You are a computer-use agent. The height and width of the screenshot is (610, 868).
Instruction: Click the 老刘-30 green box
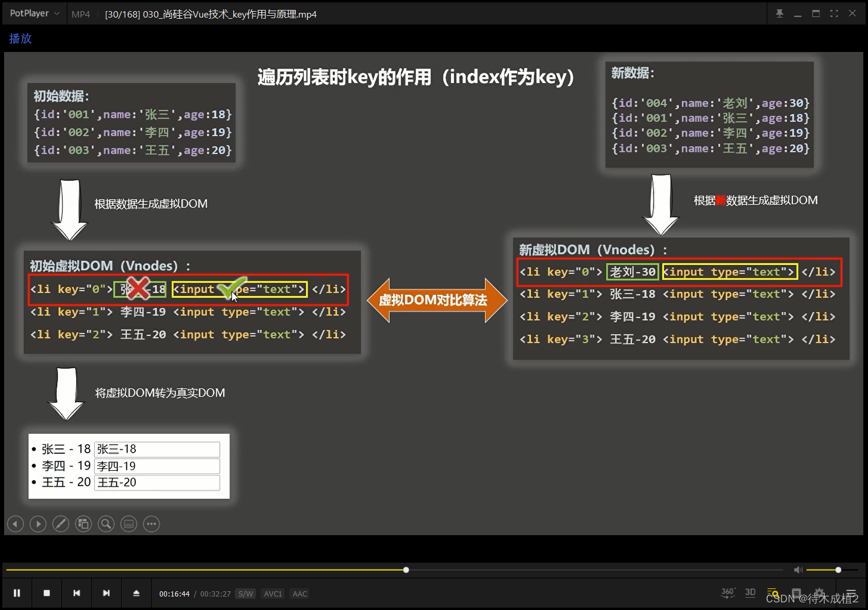click(633, 272)
